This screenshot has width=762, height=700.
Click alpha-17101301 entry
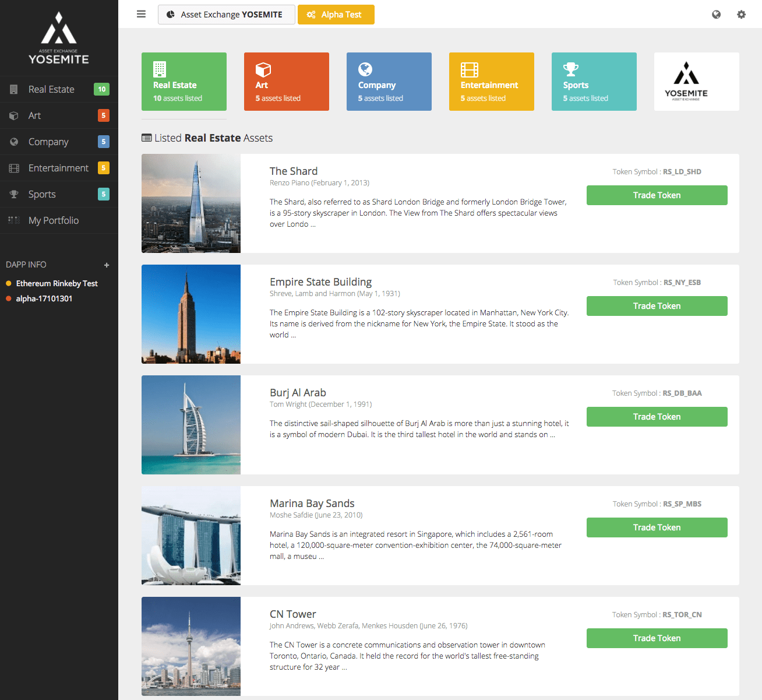click(39, 298)
